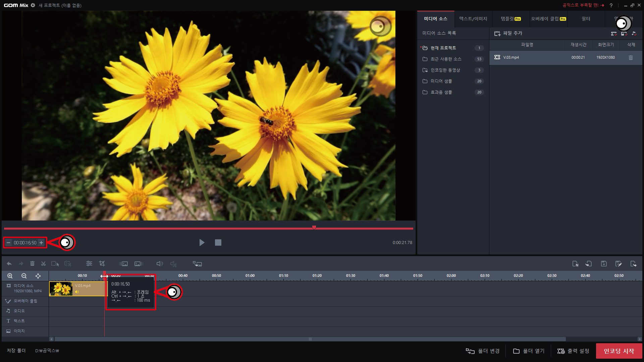Toggle the video file filter icon
The image size is (644, 362).
613,34
